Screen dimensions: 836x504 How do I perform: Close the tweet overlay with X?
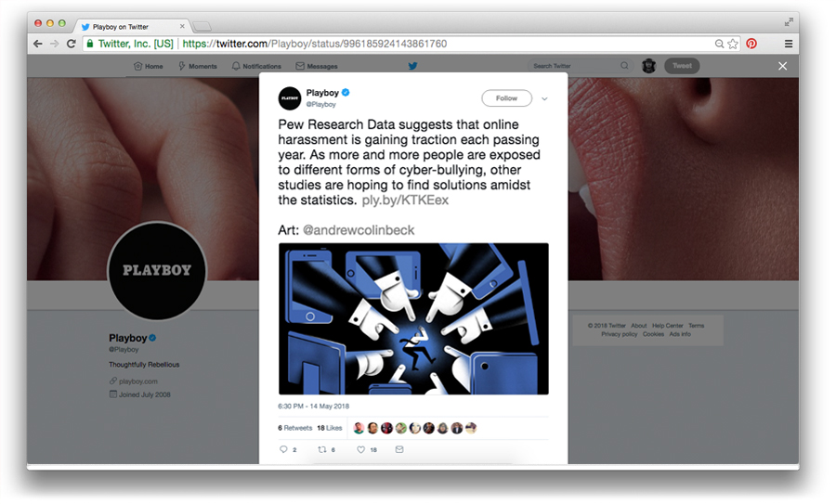point(782,66)
